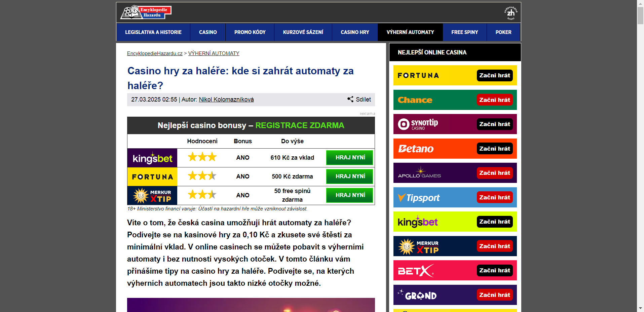Screen dimensions: 644x312
Task: Open the Casino menu item
Action: [x=208, y=32]
